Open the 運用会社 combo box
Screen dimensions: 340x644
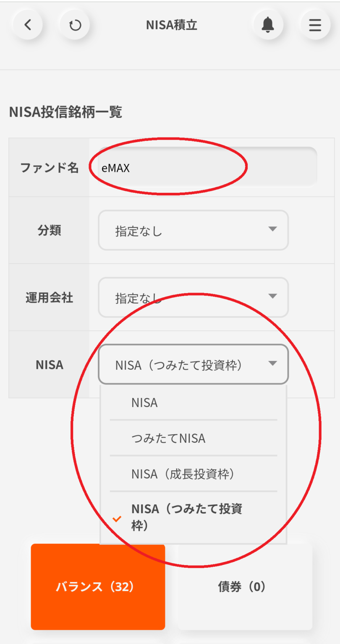193,297
